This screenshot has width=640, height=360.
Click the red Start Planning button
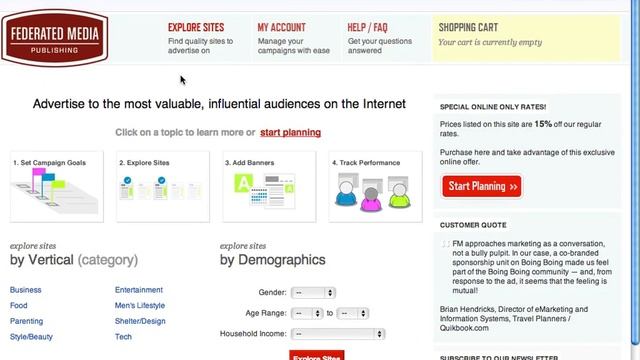click(482, 186)
